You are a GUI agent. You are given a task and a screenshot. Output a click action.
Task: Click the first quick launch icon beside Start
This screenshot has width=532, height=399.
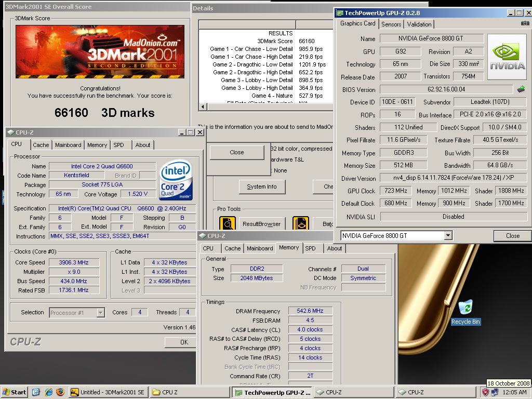[36, 392]
